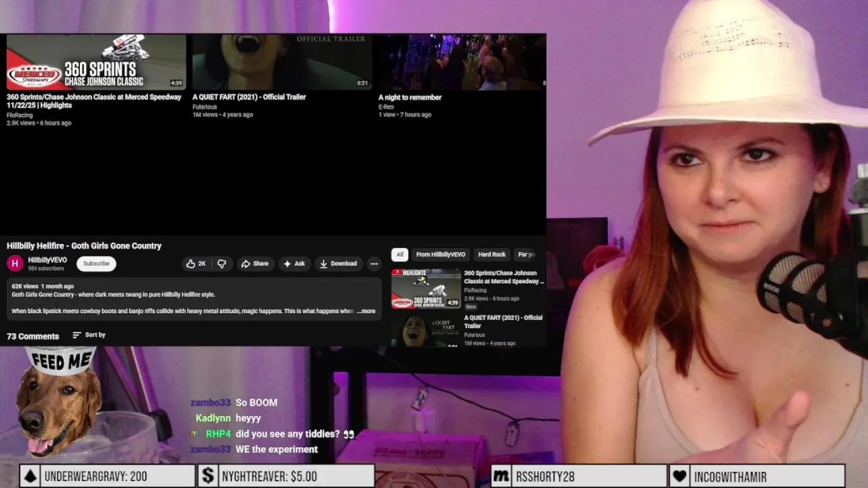Viewport: 868px width, 488px height.
Task: Open sidebar A QUIET FART Official Trailer title
Action: click(503, 322)
